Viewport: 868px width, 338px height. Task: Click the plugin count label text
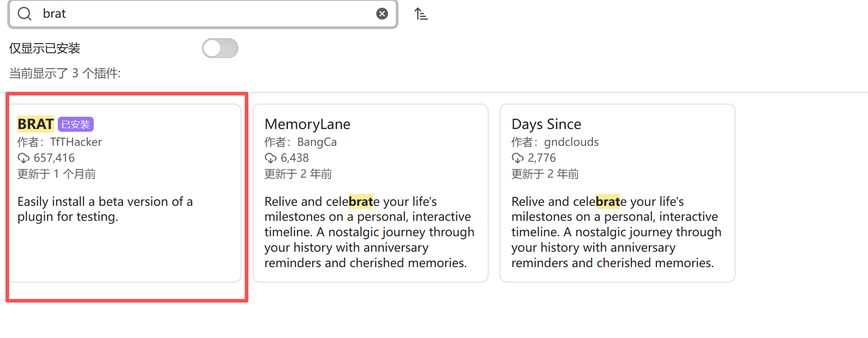65,73
